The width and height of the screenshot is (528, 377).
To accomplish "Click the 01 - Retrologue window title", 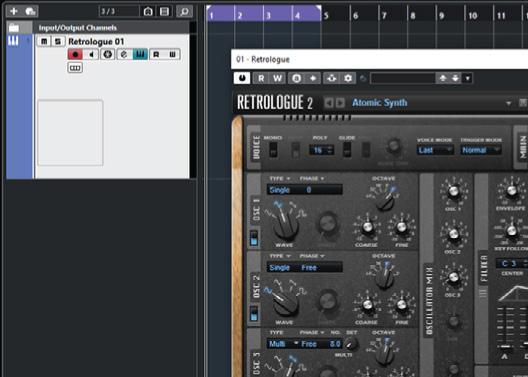I will click(x=263, y=60).
